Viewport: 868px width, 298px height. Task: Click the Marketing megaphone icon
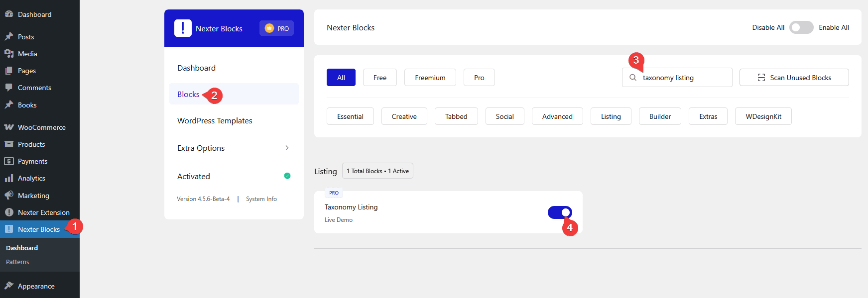9,196
